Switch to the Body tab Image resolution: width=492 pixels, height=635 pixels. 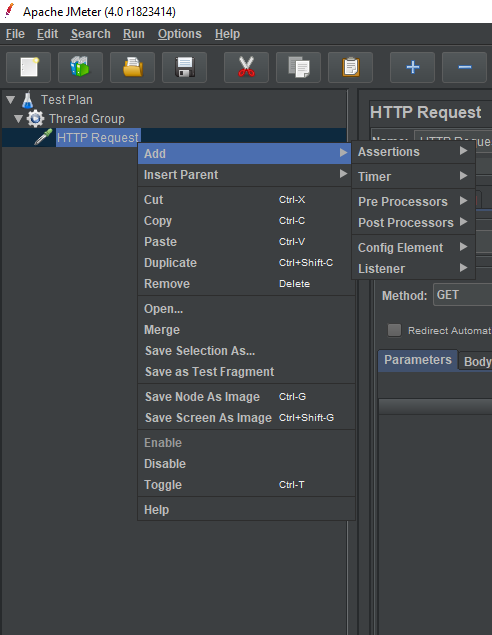point(477,361)
